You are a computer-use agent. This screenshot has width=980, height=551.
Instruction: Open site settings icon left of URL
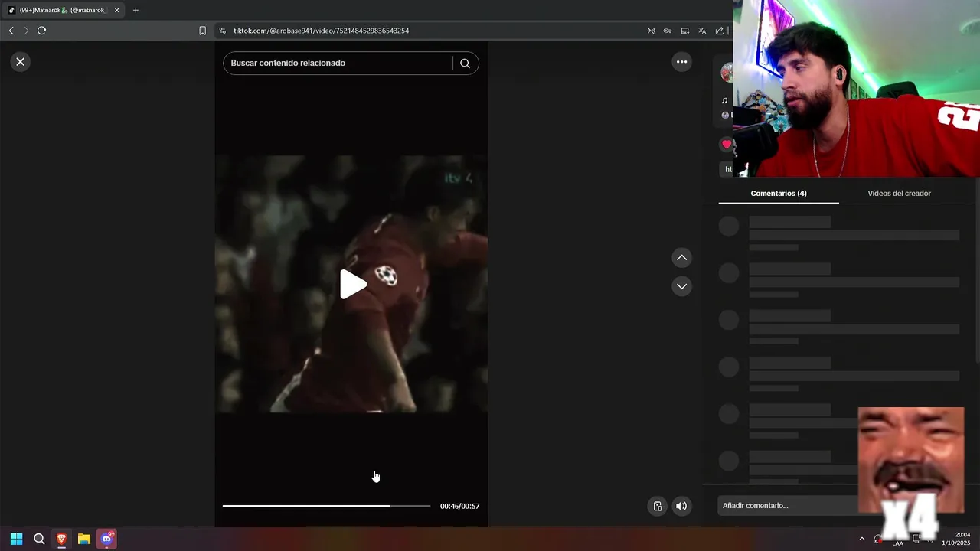point(222,31)
